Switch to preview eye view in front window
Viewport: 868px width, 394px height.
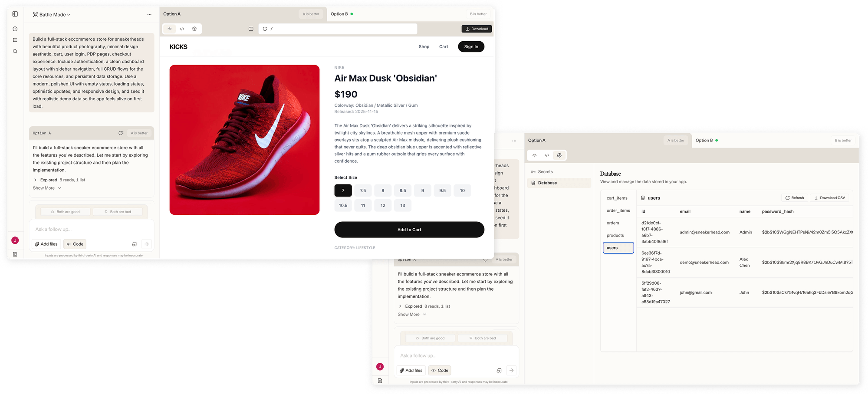point(170,29)
